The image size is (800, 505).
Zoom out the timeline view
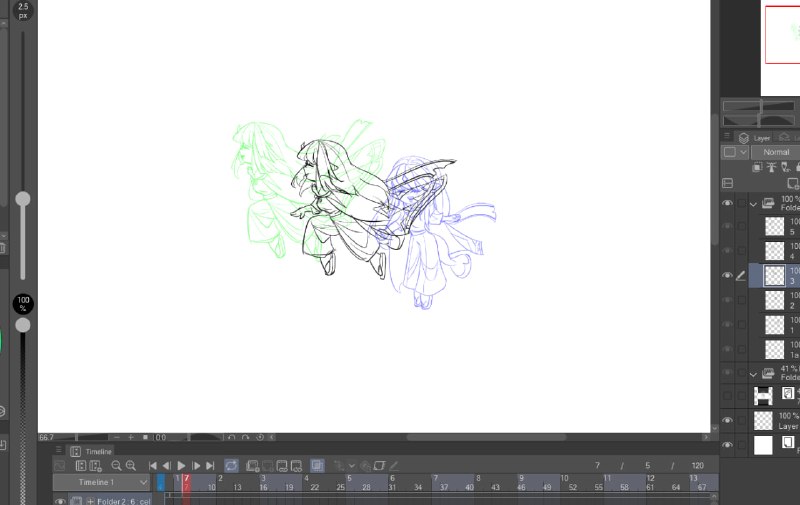tap(116, 466)
